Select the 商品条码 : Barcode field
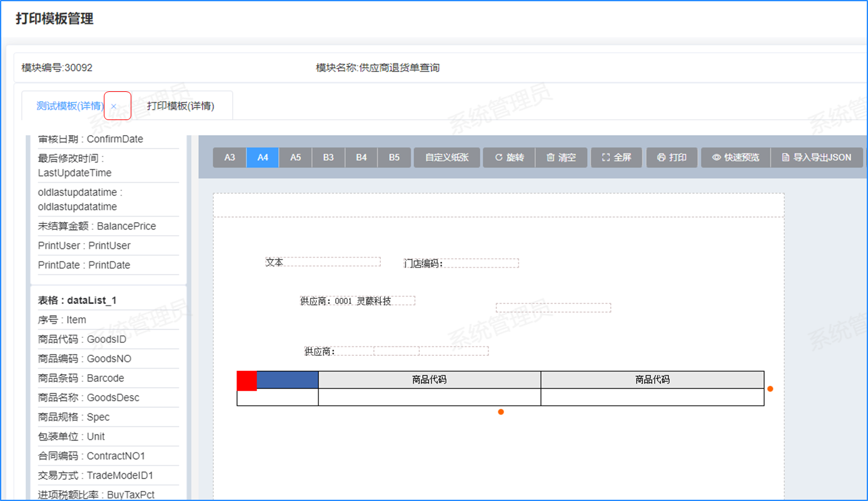Viewport: 868px width, 501px height. pyautogui.click(x=108, y=378)
